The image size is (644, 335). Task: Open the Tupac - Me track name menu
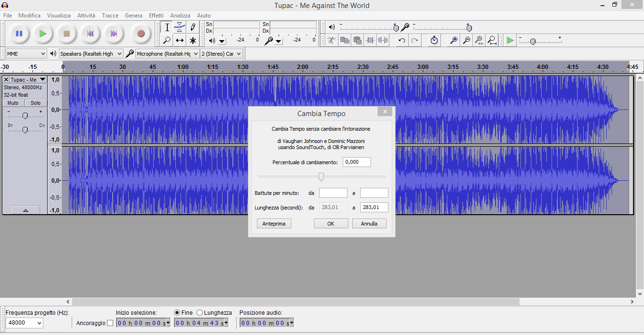28,80
